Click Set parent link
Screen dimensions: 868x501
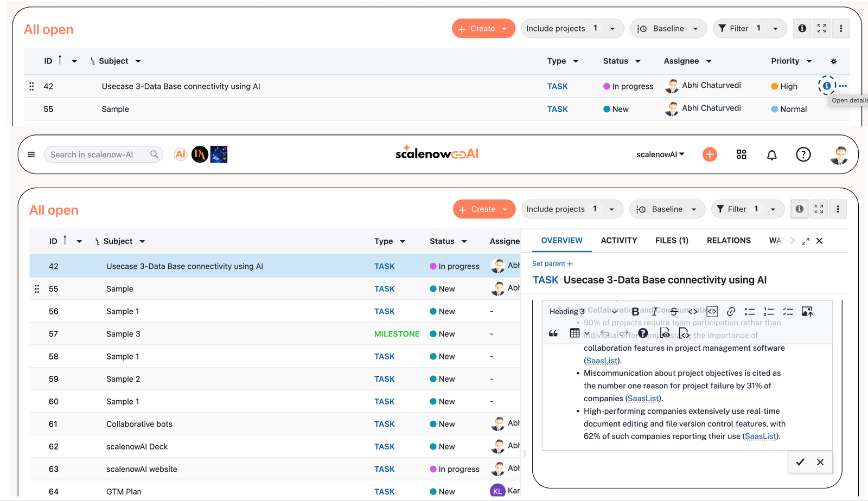click(552, 264)
